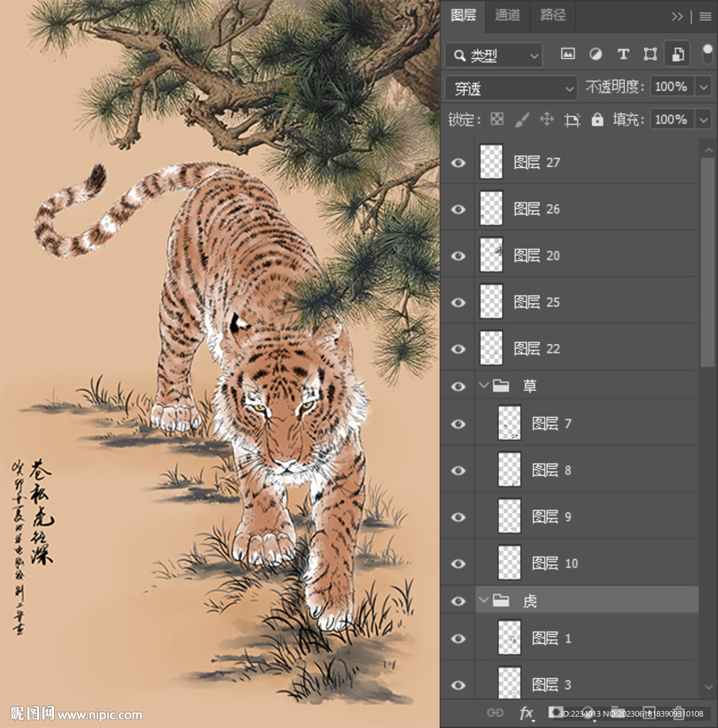718x728 pixels.
Task: Click the thumbnail of 图层 20
Action: [491, 255]
